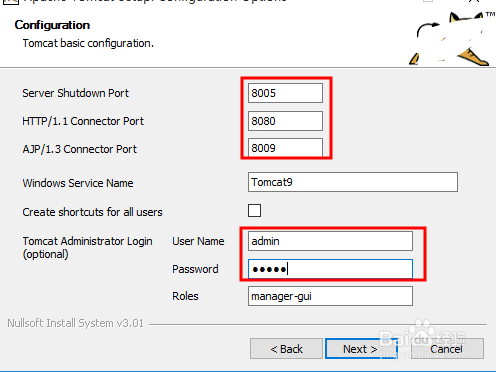Go back with the Back button
The height and width of the screenshot is (372, 496).
tap(286, 349)
